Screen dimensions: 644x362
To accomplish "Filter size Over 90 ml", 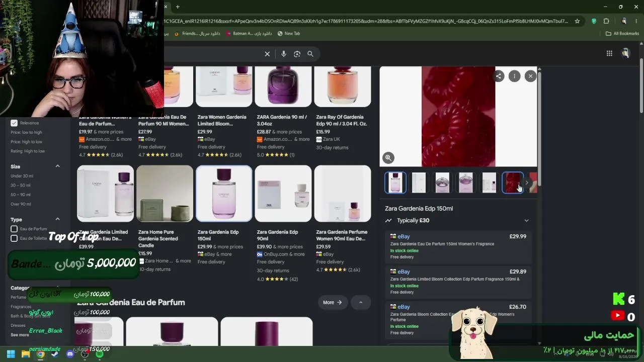I will (21, 204).
